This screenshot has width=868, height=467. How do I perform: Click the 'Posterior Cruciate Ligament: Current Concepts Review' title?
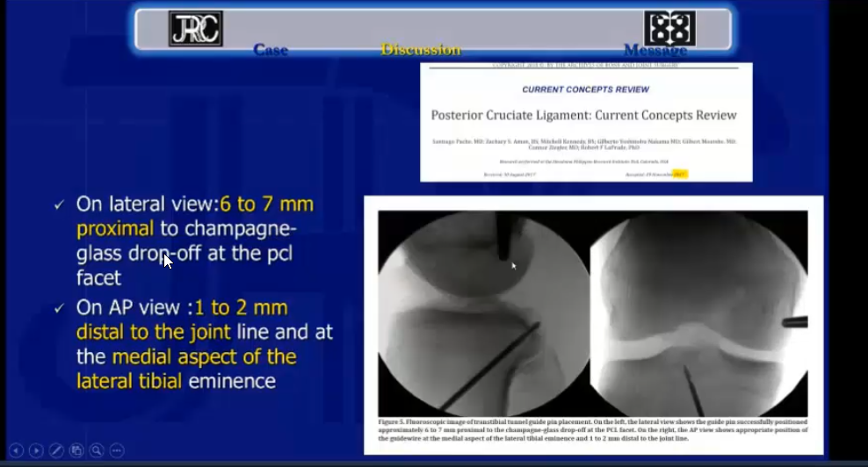tap(584, 115)
